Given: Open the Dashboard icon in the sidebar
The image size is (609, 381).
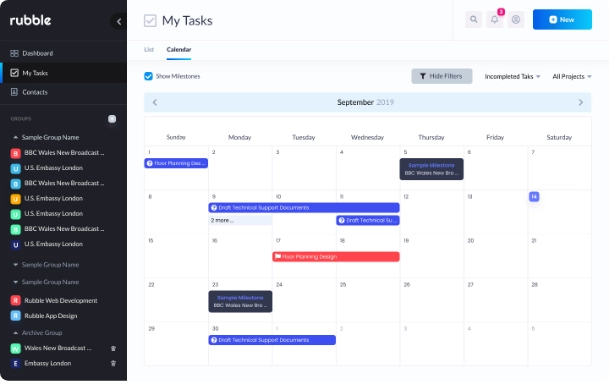Looking at the screenshot, I should tap(14, 53).
